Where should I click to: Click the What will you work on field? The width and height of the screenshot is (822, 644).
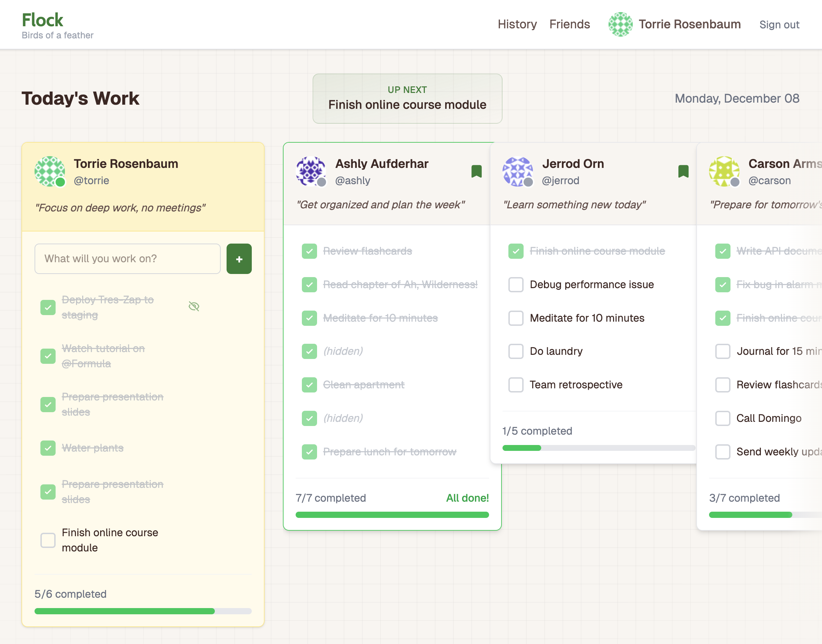tap(127, 259)
